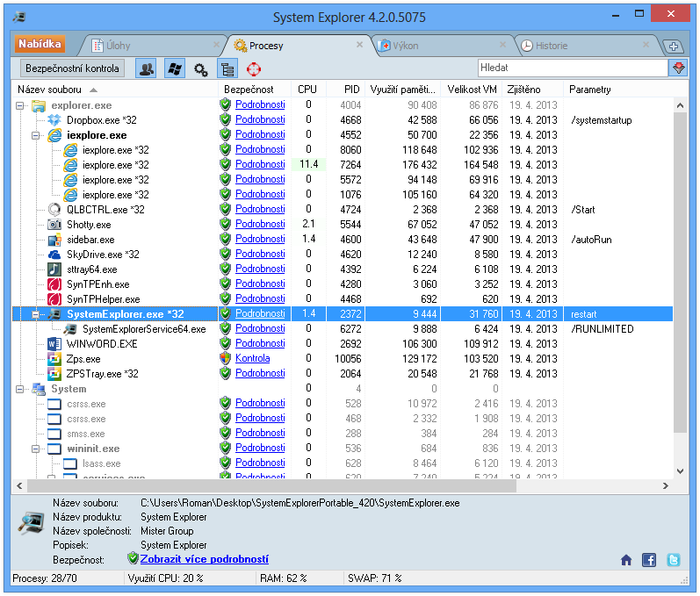Image resolution: width=700 pixels, height=596 pixels.
Task: Click the Dropbox.exe process icon
Action: (54, 120)
